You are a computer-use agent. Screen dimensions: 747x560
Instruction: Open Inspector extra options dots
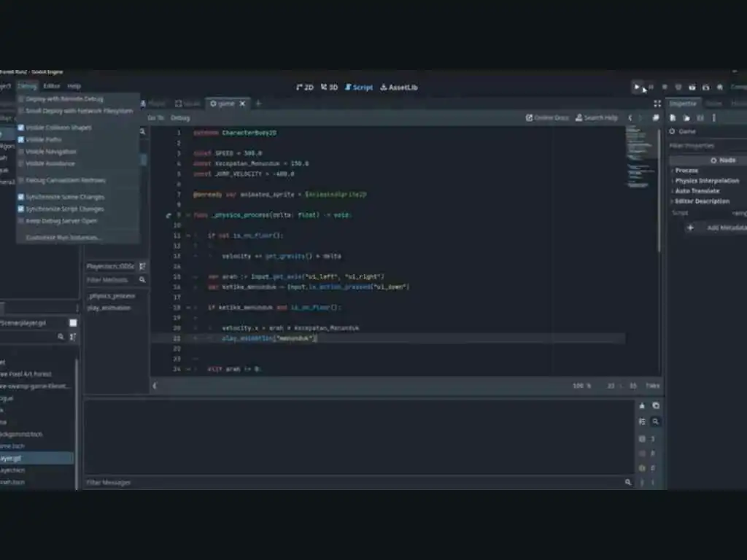713,117
